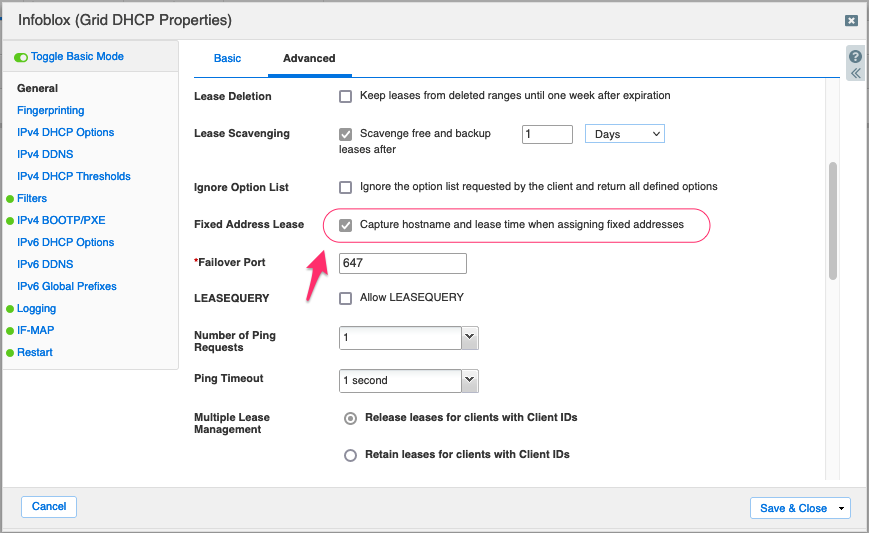Check the Allow LEASEQUERY box
Viewport: 869px width, 533px height.
[x=345, y=298]
